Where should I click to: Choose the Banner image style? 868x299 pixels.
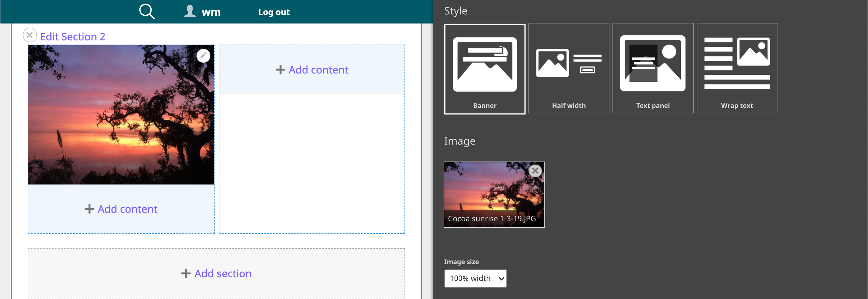pos(484,69)
